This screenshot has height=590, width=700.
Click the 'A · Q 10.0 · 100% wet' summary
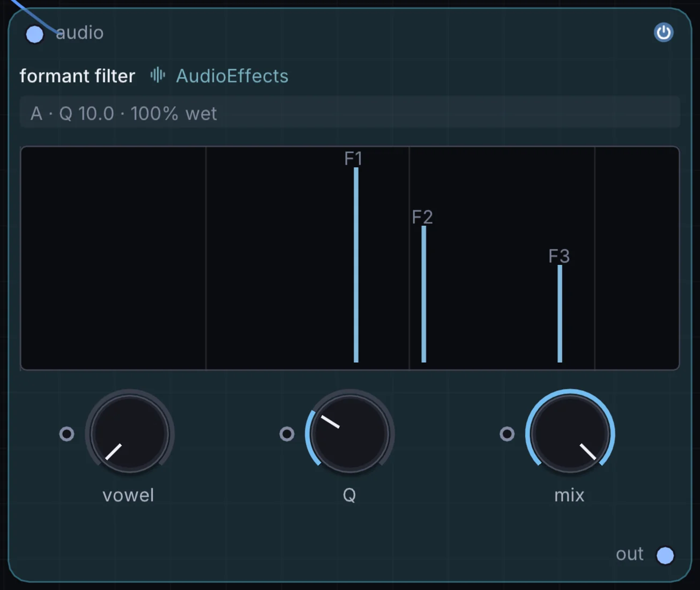pos(350,113)
